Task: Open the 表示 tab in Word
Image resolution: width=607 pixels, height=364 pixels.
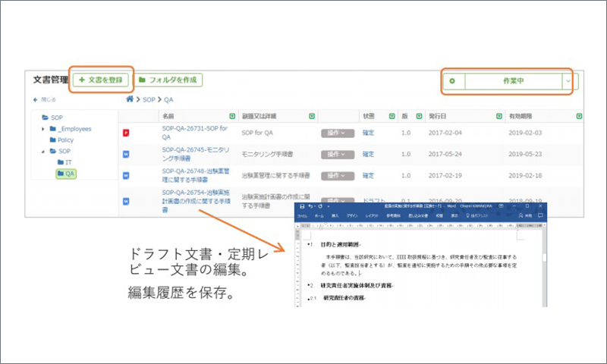Action: pyautogui.click(x=454, y=216)
